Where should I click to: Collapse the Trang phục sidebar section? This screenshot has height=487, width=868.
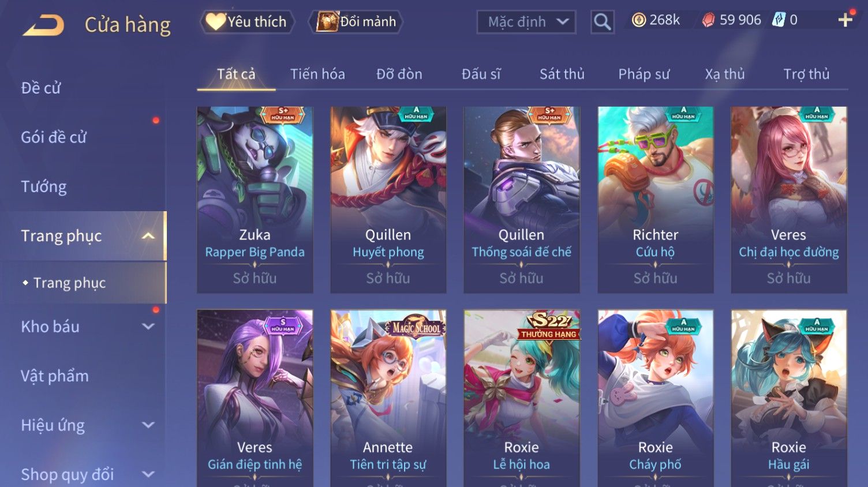[148, 236]
